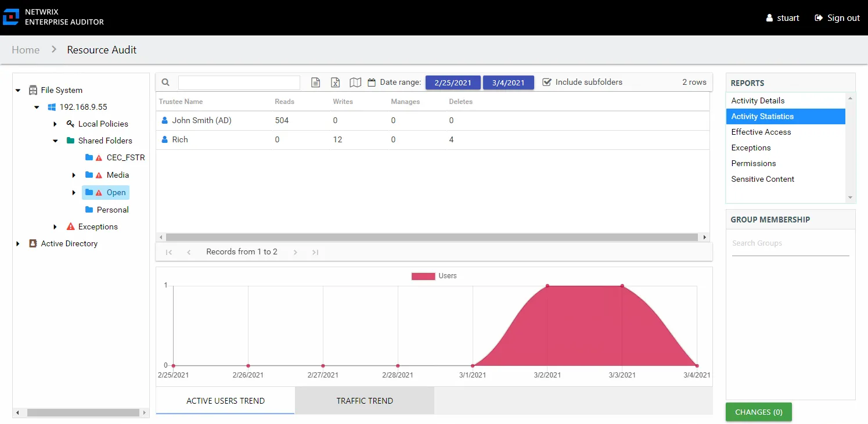This screenshot has width=868, height=424.
Task: Open the 2/25/2021 start date picker
Action: pyautogui.click(x=453, y=82)
